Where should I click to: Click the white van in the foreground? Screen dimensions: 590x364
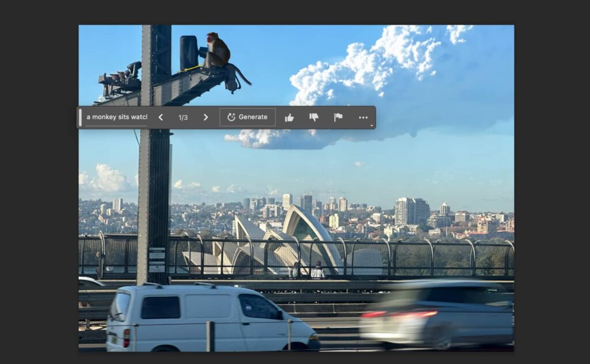[x=207, y=317]
